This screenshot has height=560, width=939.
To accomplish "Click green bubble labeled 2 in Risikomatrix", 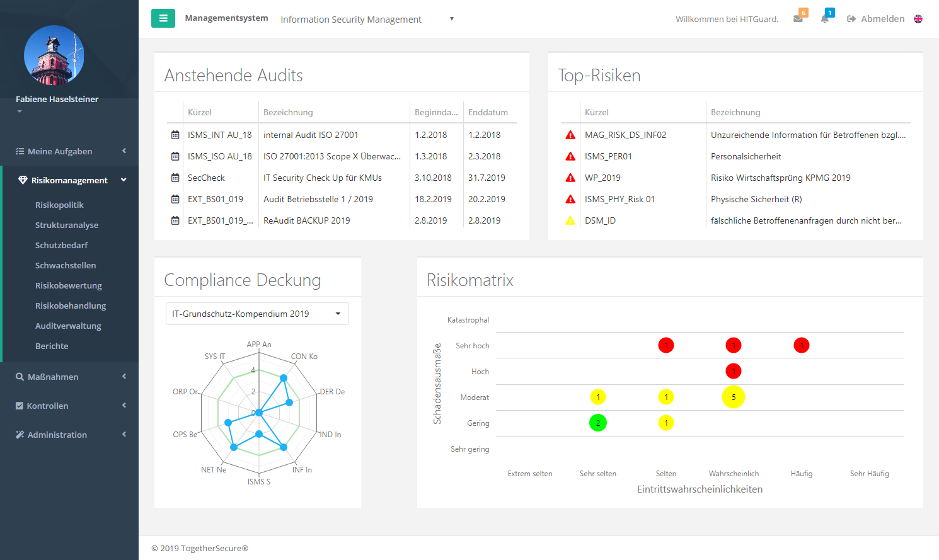I will click(x=598, y=423).
